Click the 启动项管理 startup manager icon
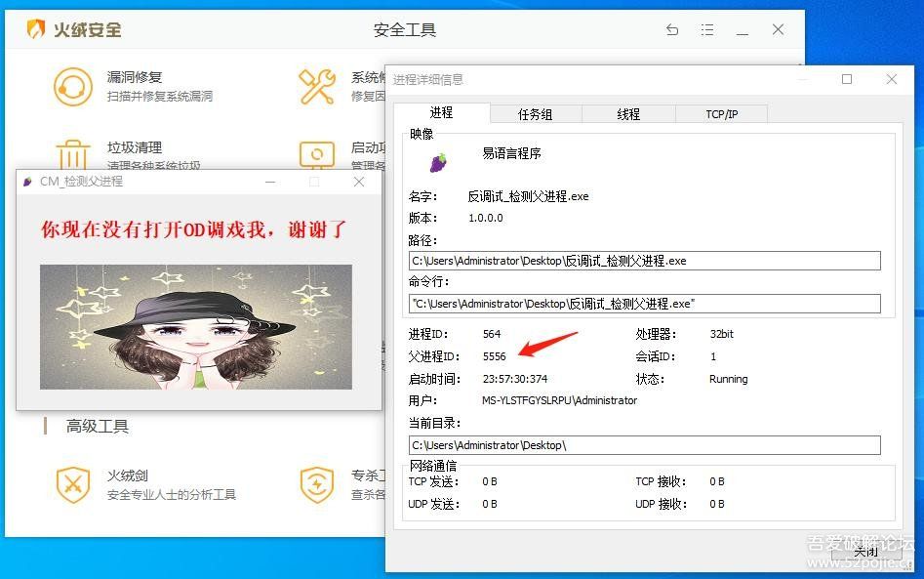The height and width of the screenshot is (579, 924). (x=318, y=154)
